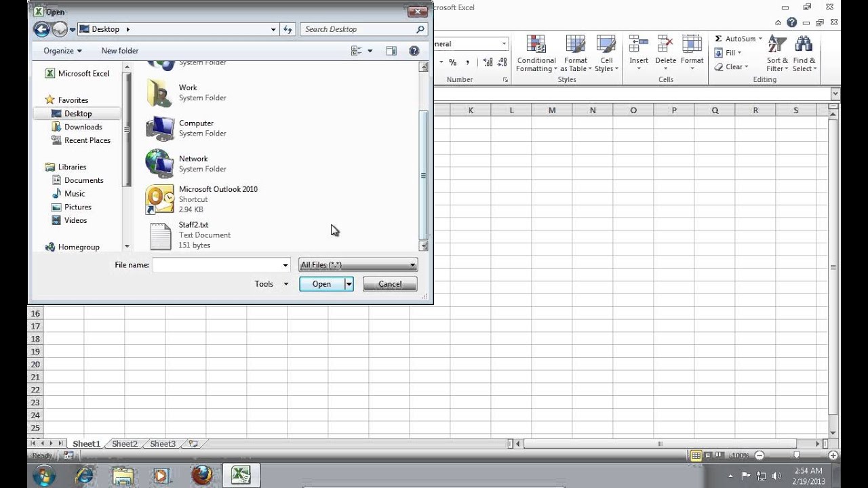Select the Work system folder icon
This screenshot has width=868, height=488.
[159, 93]
